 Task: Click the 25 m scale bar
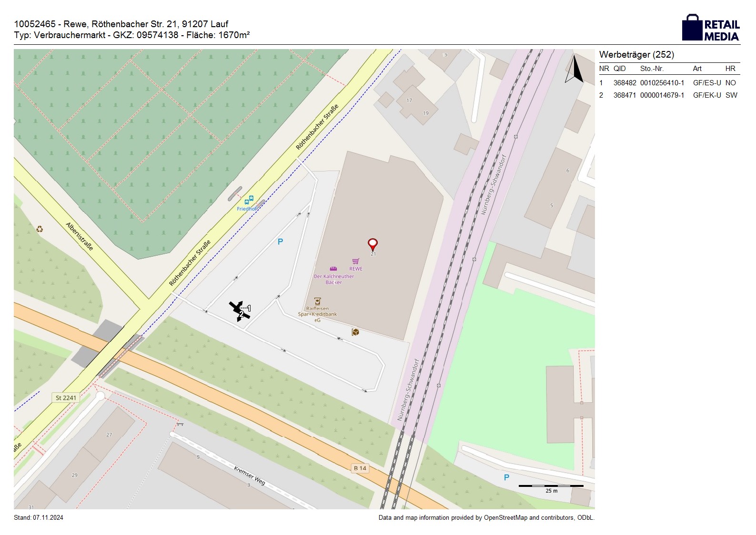pos(551,486)
